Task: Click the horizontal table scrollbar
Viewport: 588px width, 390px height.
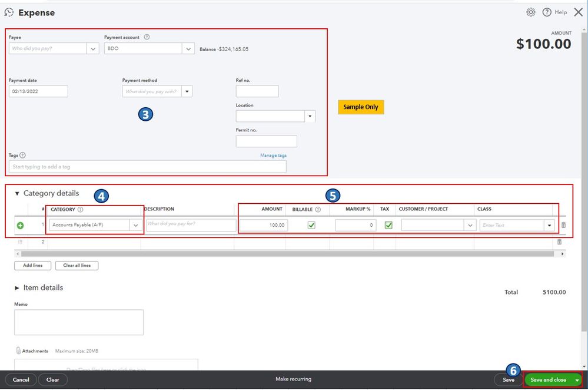Action: click(x=287, y=254)
